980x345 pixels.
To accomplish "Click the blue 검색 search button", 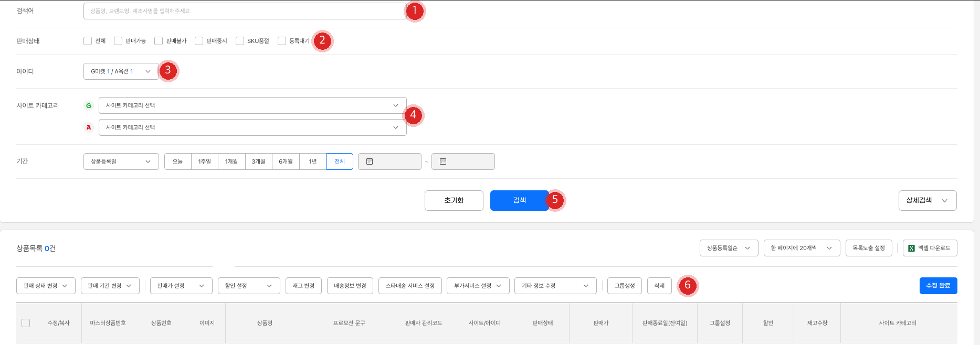I will (520, 200).
